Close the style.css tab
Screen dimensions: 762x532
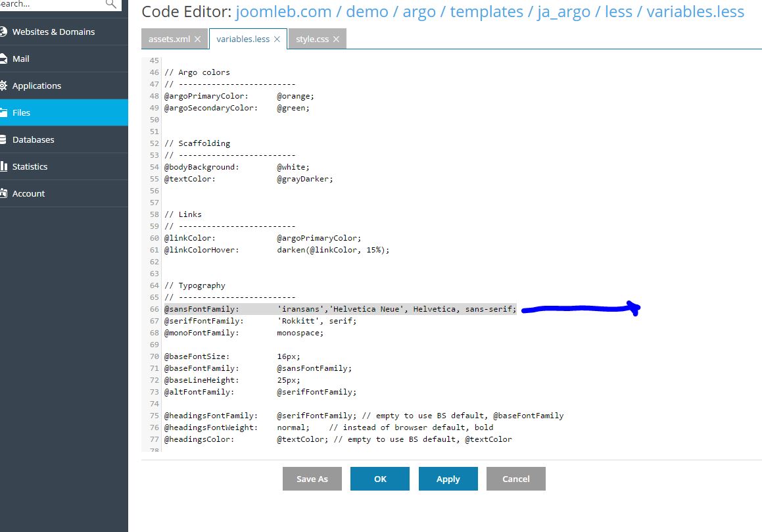point(336,39)
